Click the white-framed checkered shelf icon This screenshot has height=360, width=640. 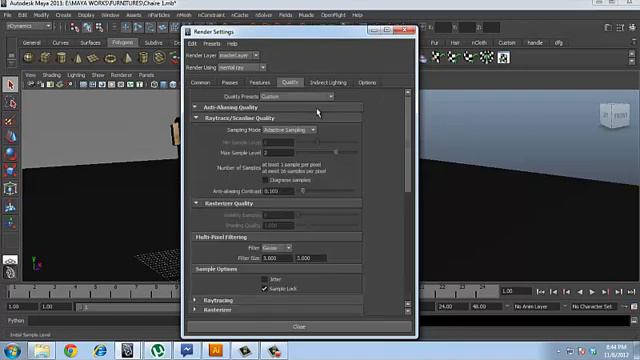coord(503,58)
